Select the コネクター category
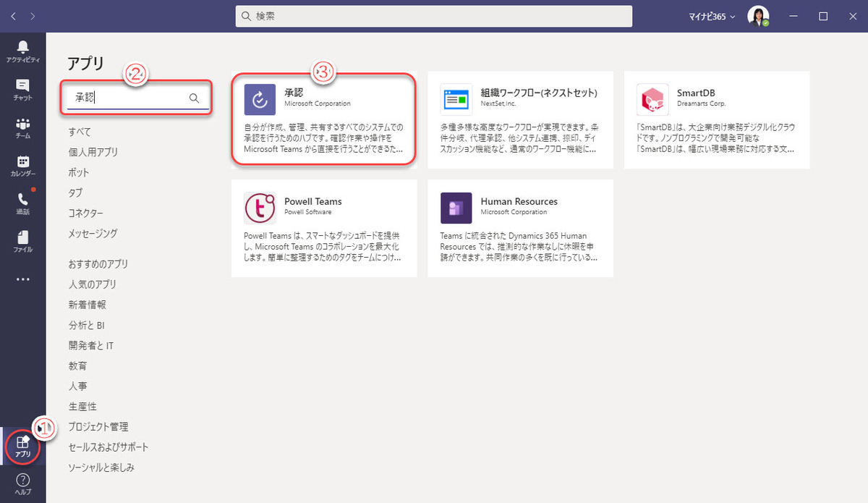This screenshot has height=503, width=868. click(86, 213)
